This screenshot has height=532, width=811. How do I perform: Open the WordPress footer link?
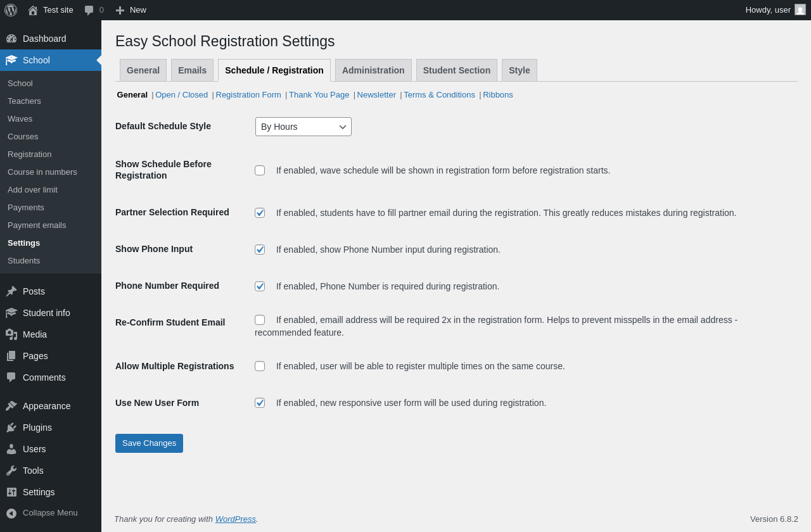236,519
